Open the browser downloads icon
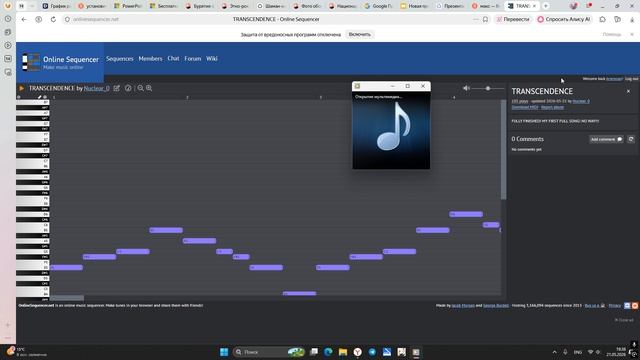 coord(632,19)
